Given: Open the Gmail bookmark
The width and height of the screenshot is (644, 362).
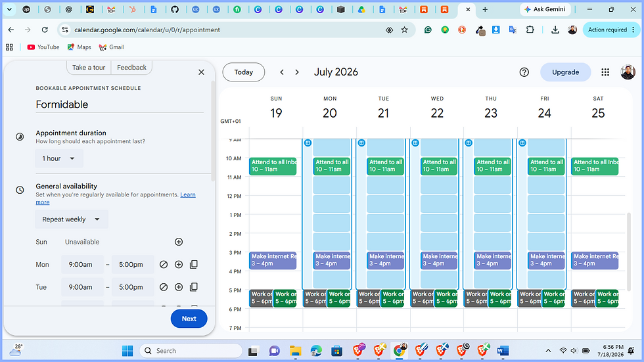Looking at the screenshot, I should pyautogui.click(x=111, y=47).
